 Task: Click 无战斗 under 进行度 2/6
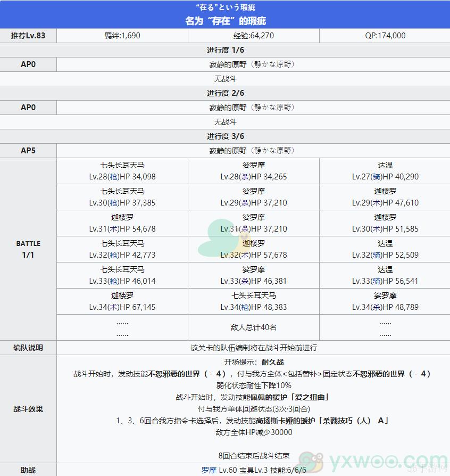click(x=226, y=122)
